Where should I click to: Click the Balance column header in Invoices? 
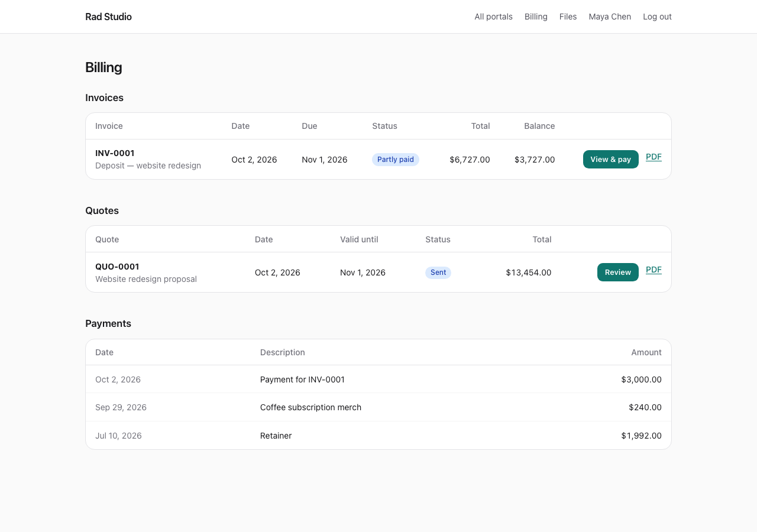tap(539, 126)
